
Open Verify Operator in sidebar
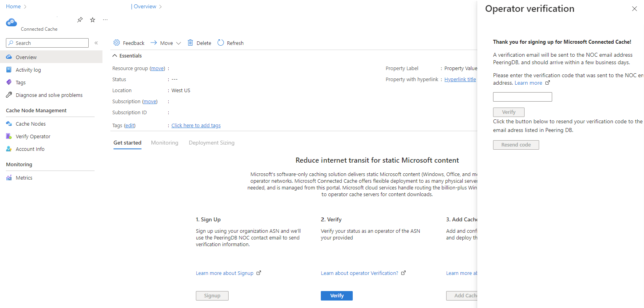point(33,136)
